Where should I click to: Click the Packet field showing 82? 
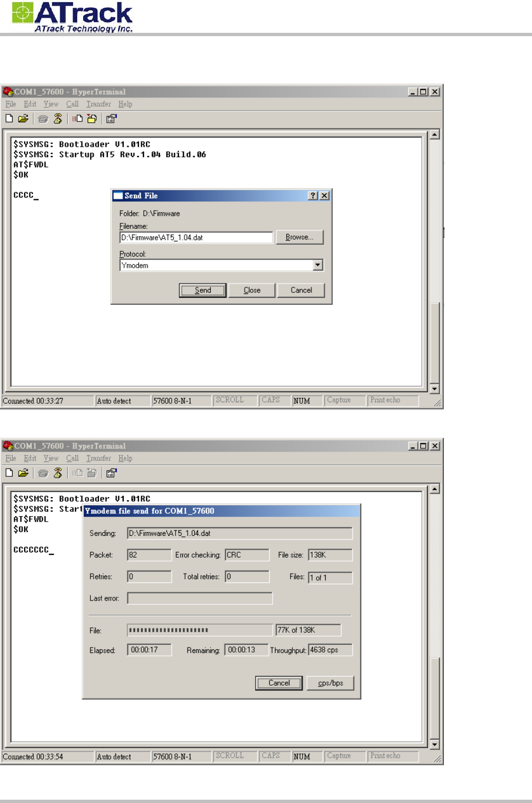pyautogui.click(x=149, y=554)
